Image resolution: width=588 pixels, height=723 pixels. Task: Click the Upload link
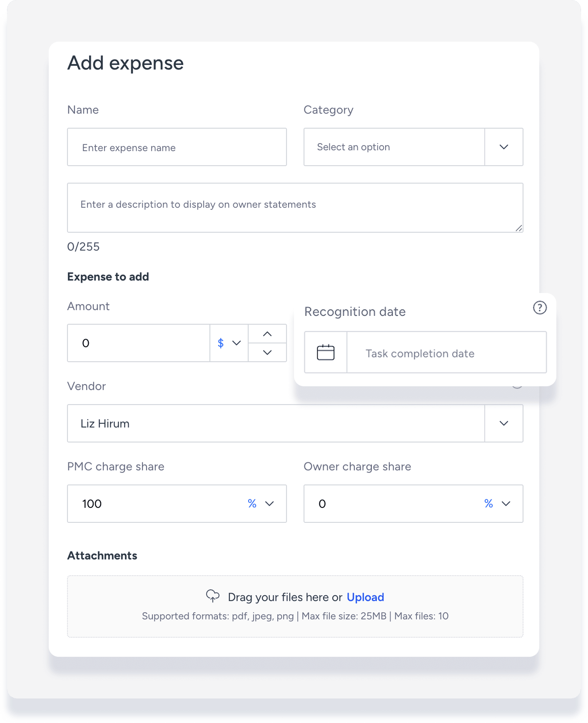tap(365, 597)
